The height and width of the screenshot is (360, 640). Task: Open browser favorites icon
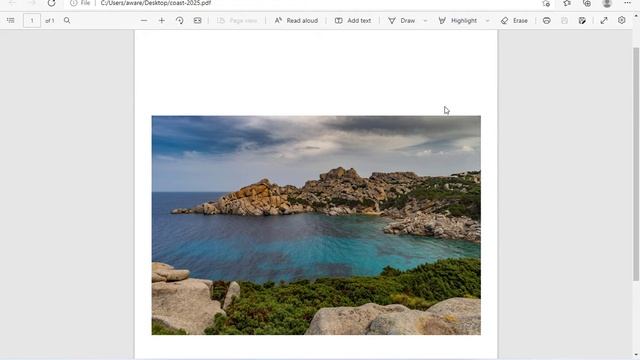(x=567, y=3)
